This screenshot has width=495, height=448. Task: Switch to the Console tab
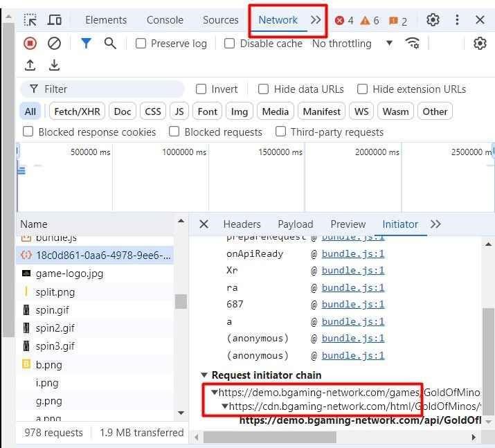pos(165,20)
